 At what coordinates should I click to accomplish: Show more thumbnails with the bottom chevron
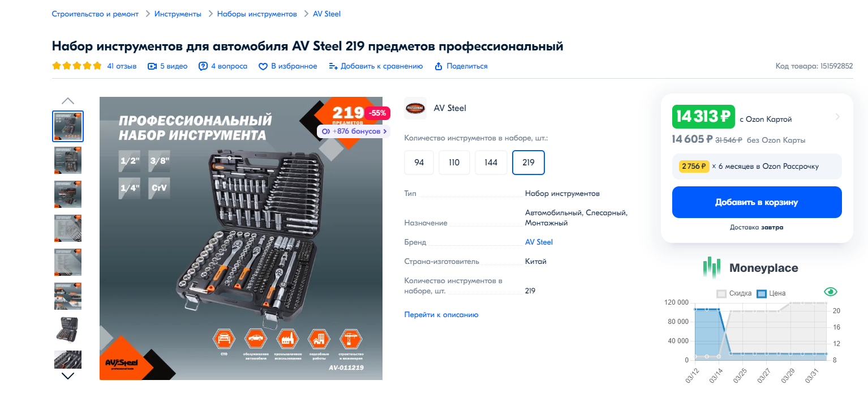pyautogui.click(x=68, y=375)
